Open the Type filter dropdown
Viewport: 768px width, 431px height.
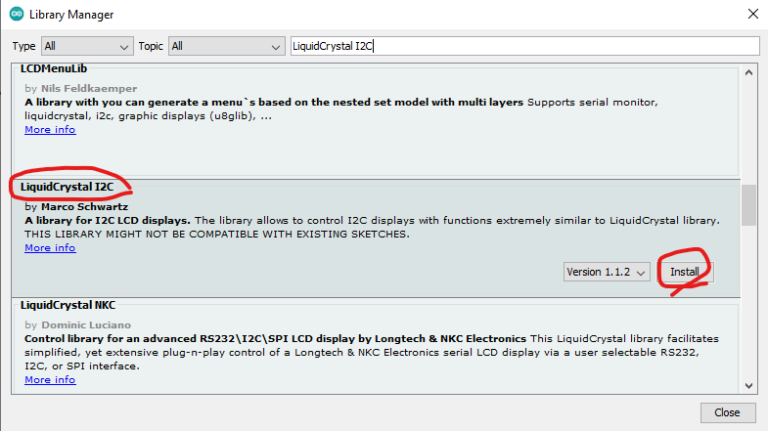[86, 46]
